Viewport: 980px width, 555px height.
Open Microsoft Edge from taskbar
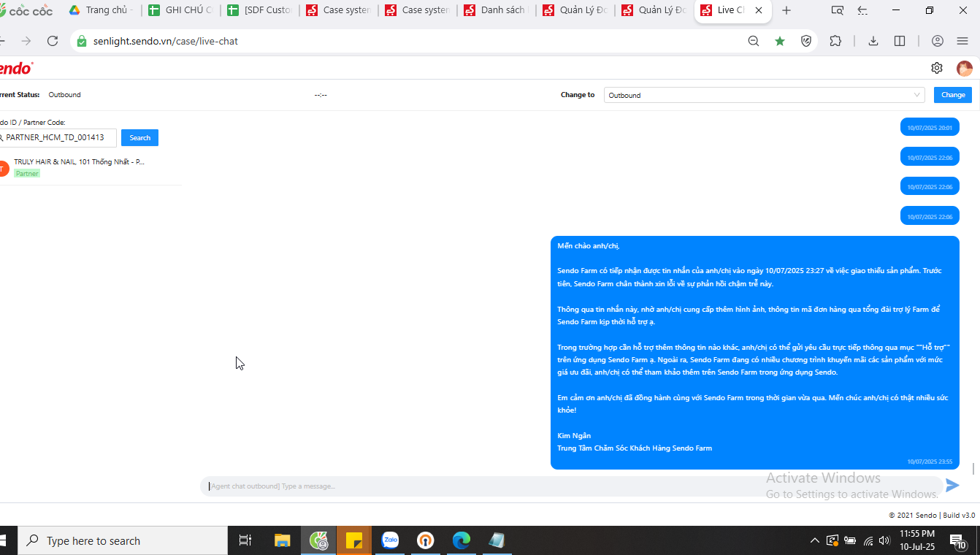pyautogui.click(x=462, y=540)
